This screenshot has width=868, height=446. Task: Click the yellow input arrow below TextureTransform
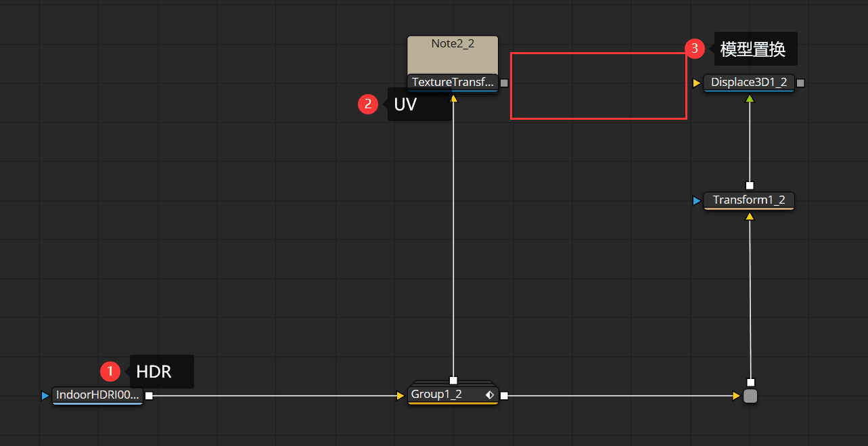click(454, 99)
